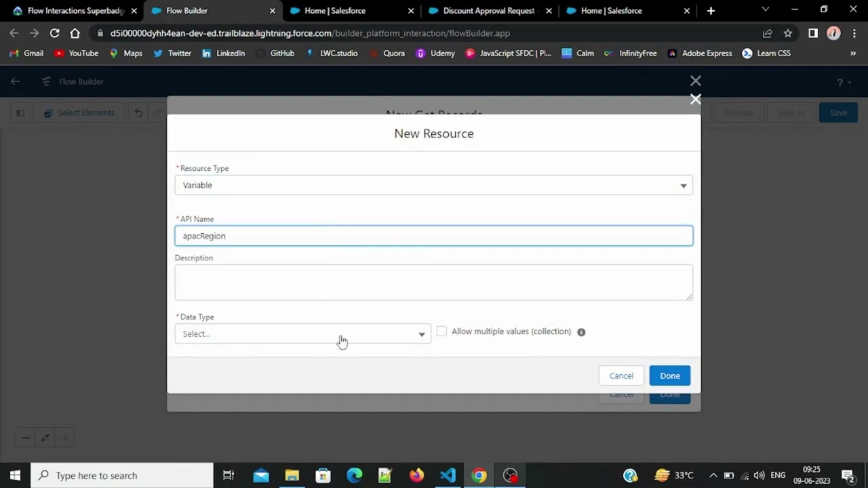Open the Flow Builder help question-mark menu
The image size is (868, 488).
[x=843, y=82]
